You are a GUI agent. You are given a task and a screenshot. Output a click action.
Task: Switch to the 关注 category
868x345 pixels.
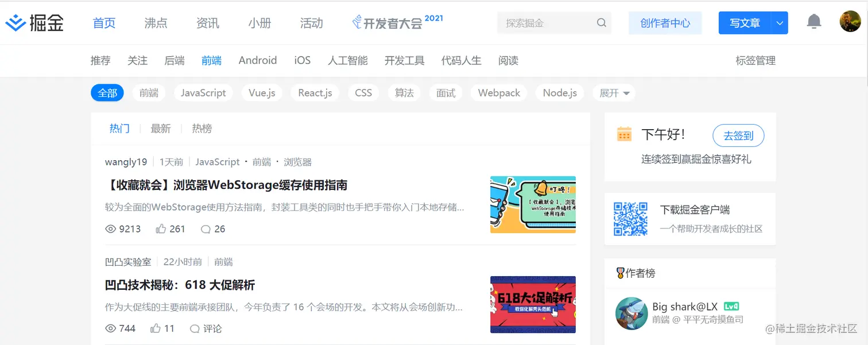(138, 60)
